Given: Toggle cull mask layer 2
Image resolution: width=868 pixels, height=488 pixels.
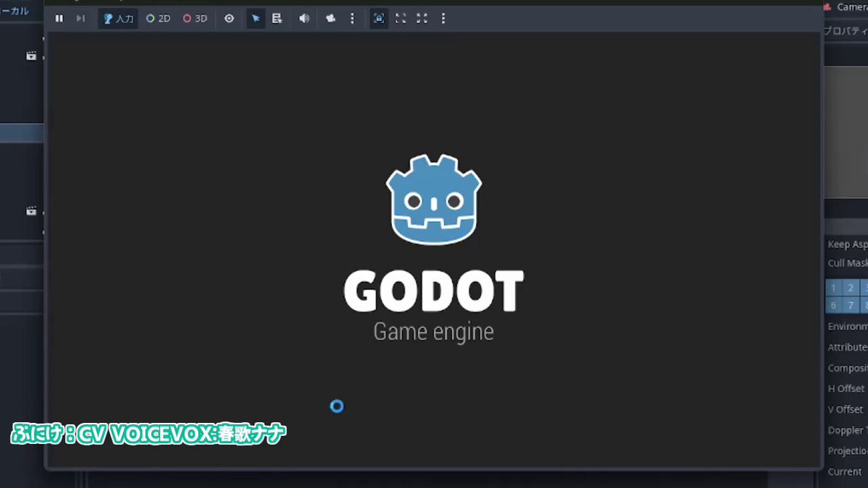Looking at the screenshot, I should [851, 288].
